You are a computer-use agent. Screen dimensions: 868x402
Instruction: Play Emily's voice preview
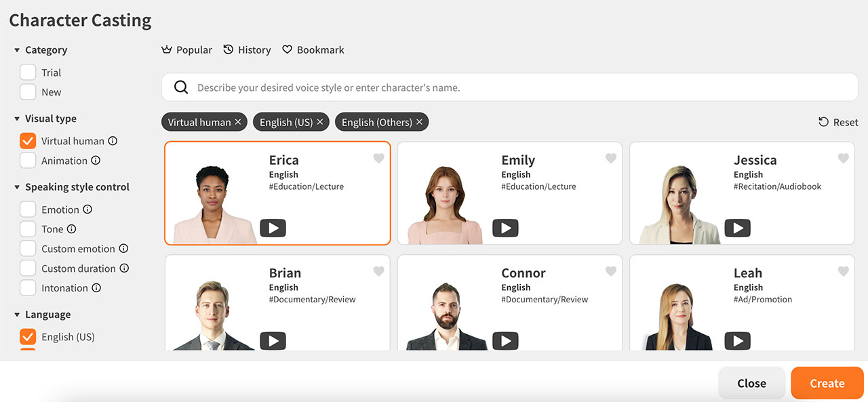[x=505, y=228]
